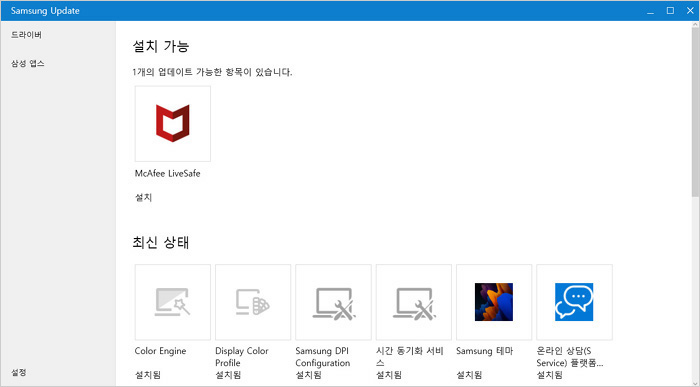This screenshot has height=387, width=700.
Task: Select the 시간 동기화 서비스 icon
Action: [x=414, y=304]
